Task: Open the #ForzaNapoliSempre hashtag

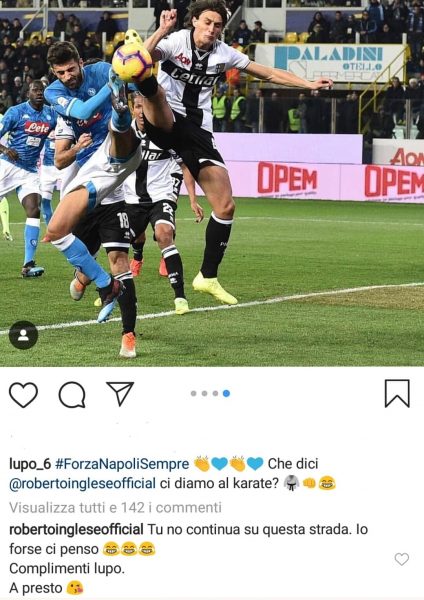Action: point(122,464)
